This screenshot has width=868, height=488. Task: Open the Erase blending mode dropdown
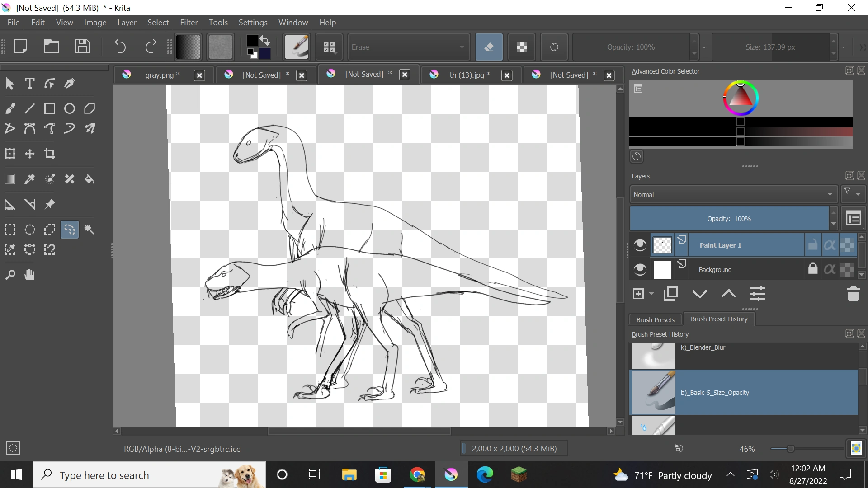[408, 47]
